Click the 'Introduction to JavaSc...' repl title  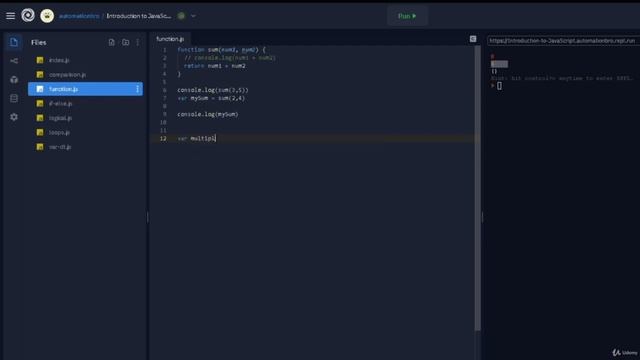click(139, 16)
